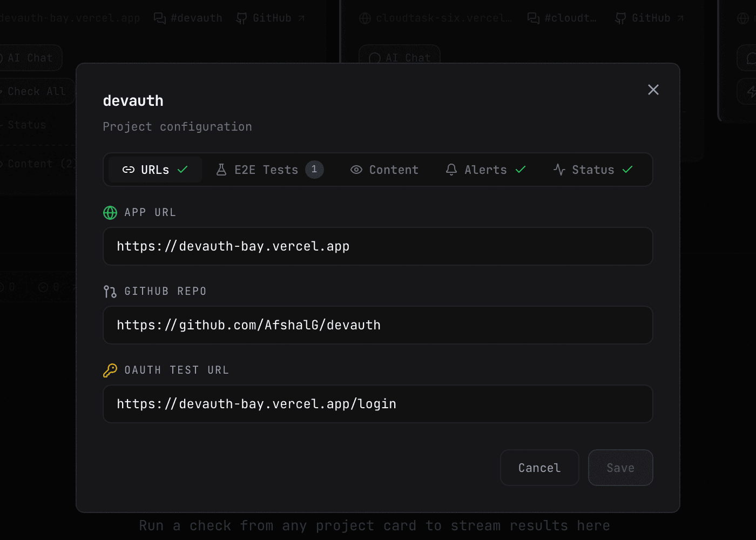Cancel the project configuration
756x540 pixels.
click(539, 468)
